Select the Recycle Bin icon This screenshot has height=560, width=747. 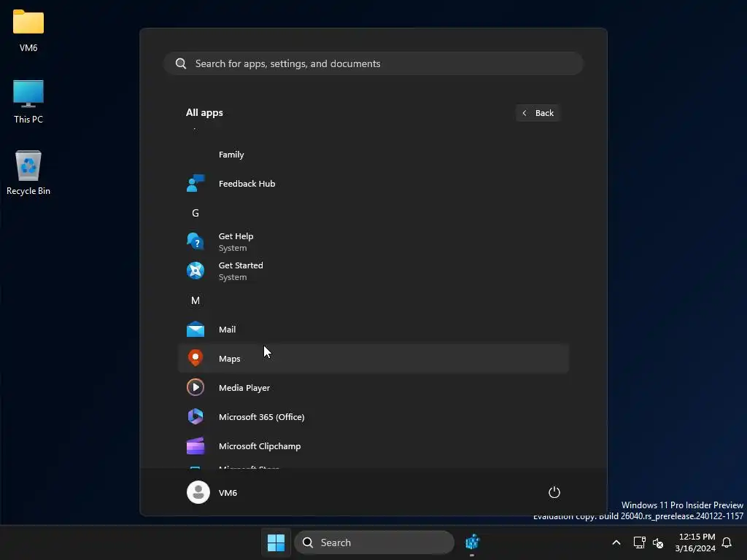(28, 173)
